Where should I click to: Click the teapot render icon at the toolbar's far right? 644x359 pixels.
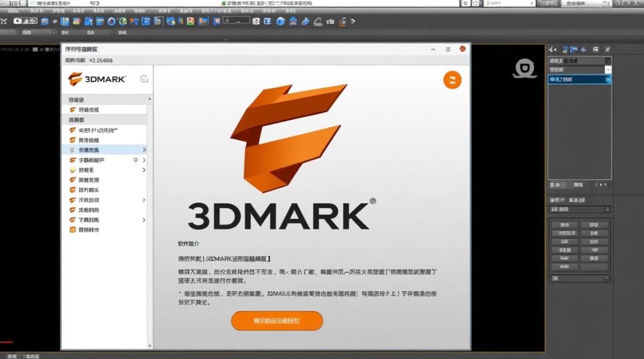point(343,22)
